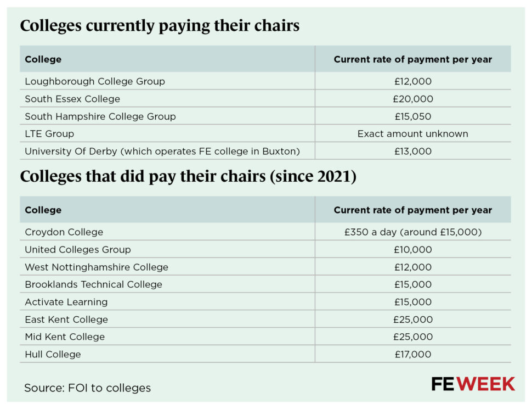
Task: Click South Hampshire College Group name
Action: 100,116
